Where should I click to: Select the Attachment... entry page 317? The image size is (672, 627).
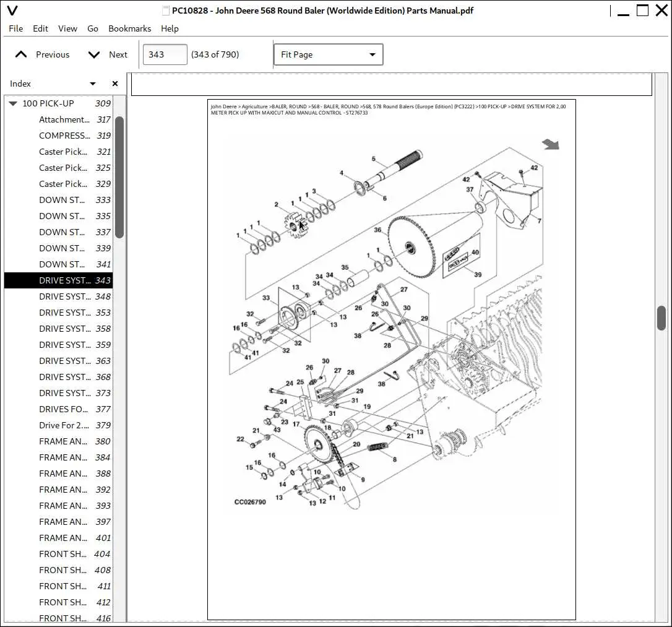coord(58,119)
